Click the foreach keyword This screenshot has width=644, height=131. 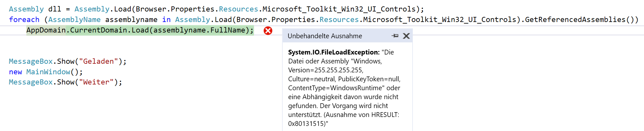(24, 20)
